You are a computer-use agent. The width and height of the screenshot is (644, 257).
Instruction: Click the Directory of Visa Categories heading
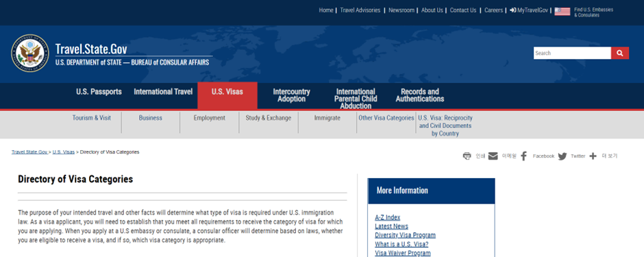(x=75, y=180)
